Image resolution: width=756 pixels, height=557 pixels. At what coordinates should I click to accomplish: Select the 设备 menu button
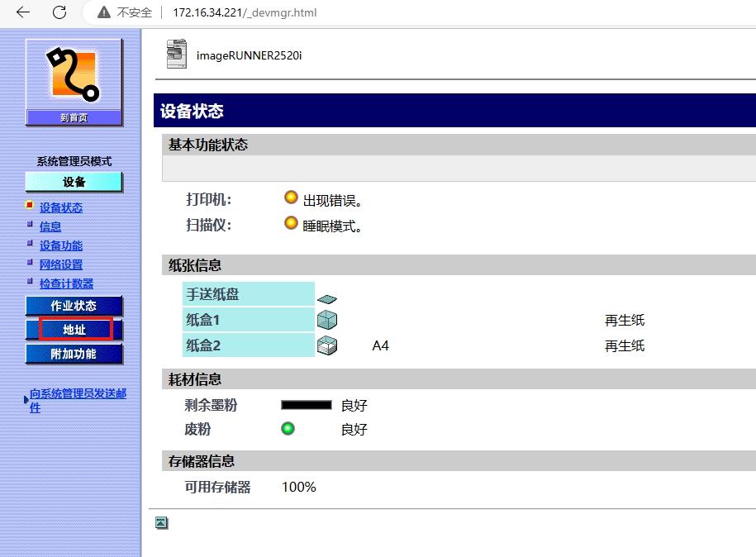[74, 183]
